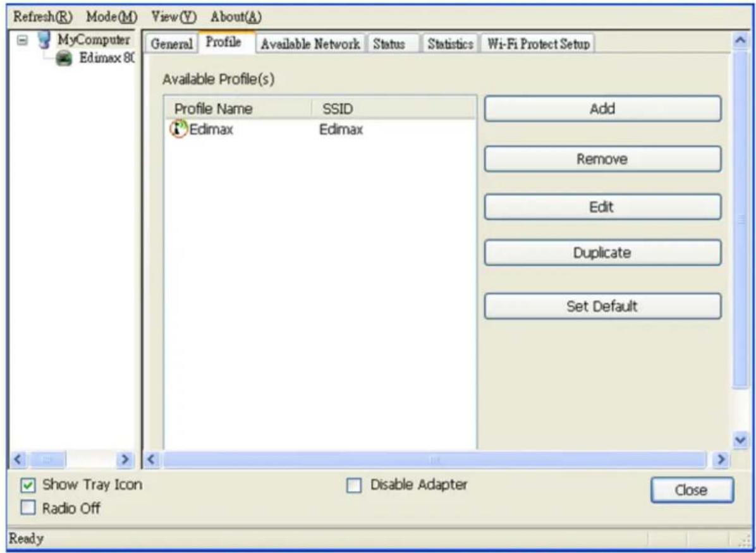Image resolution: width=756 pixels, height=553 pixels.
Task: Click the MyComputer icon in the tree
Action: pyautogui.click(x=45, y=40)
